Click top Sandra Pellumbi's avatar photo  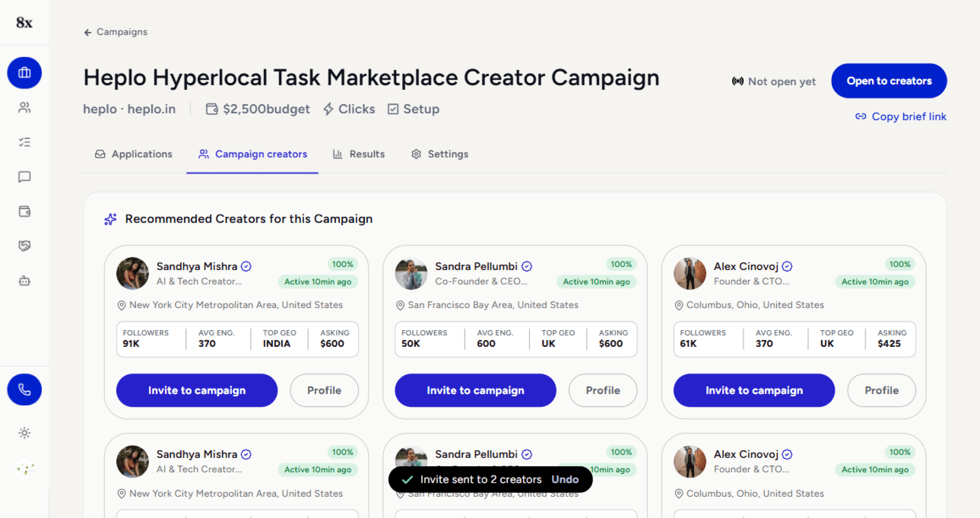tap(411, 273)
